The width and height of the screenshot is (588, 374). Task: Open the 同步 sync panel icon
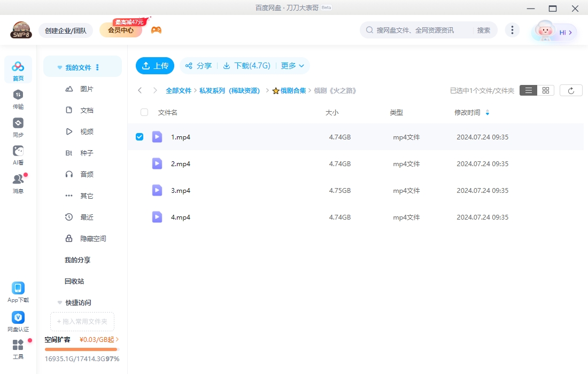coord(18,123)
